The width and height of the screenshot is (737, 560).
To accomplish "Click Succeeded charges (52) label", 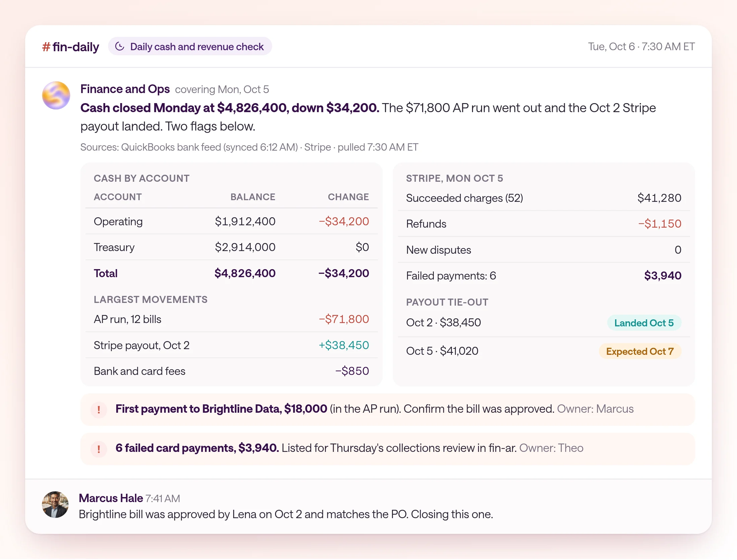I will click(x=465, y=198).
